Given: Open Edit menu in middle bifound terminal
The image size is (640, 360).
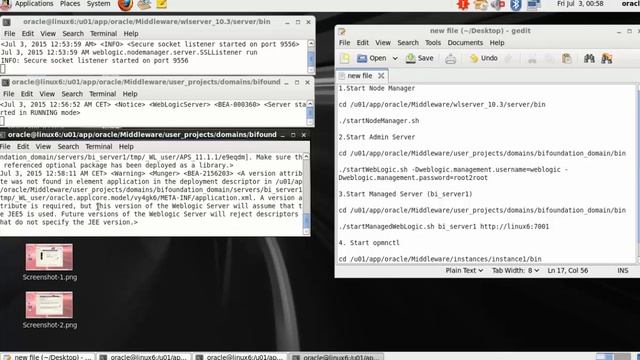Looking at the screenshot, I should point(27,94).
